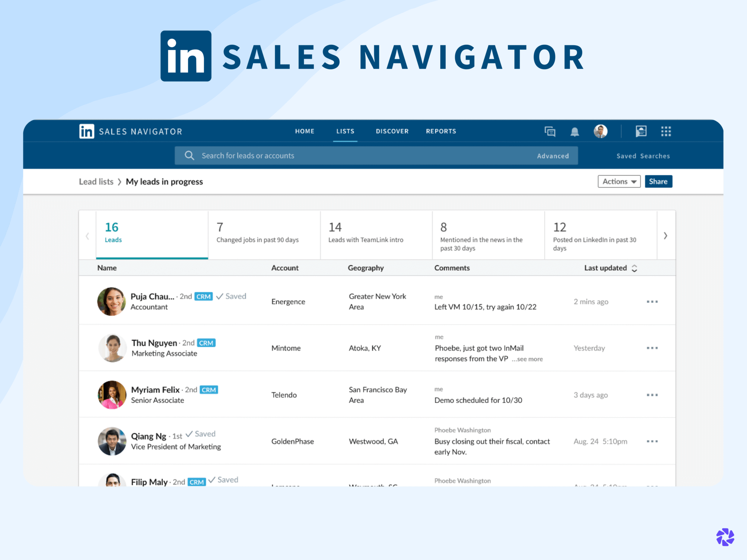Screen dimensions: 747x560
Task: Open the notifications bell
Action: click(x=576, y=131)
